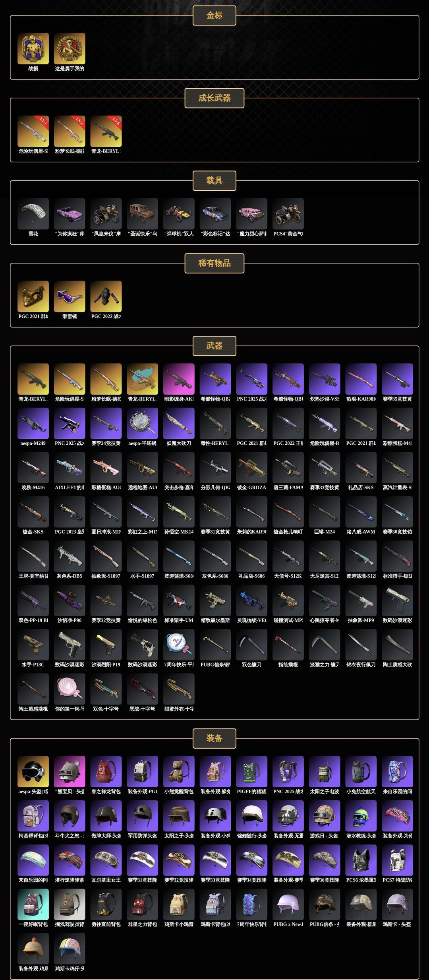Click the 成长武器 section label
Viewport: 429px width, 980px height.
(x=214, y=98)
